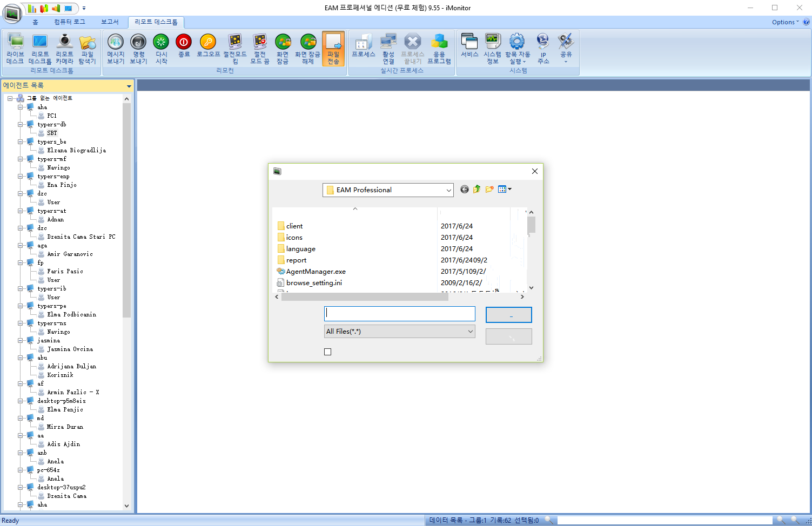Select agent Jasmina Ovcina

point(70,349)
